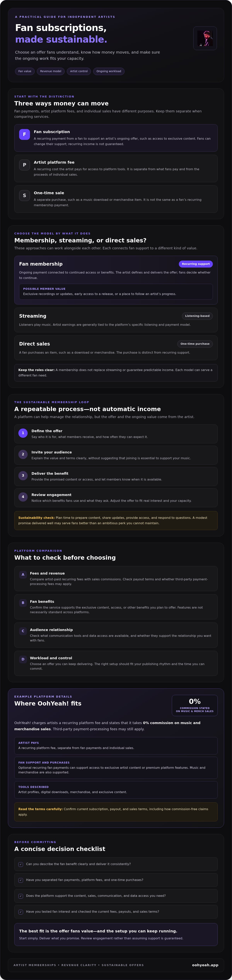Click the 0% commission stat box

[x=195, y=706]
